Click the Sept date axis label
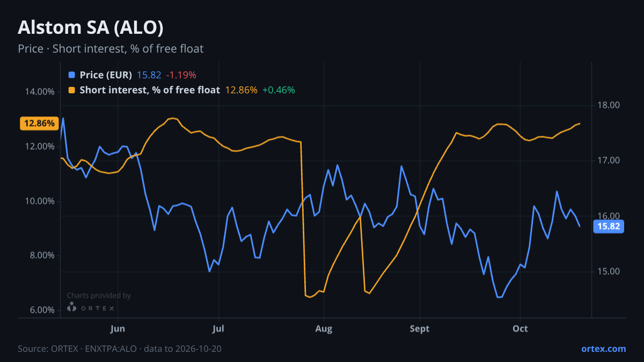Image resolution: width=644 pixels, height=362 pixels. [x=420, y=328]
